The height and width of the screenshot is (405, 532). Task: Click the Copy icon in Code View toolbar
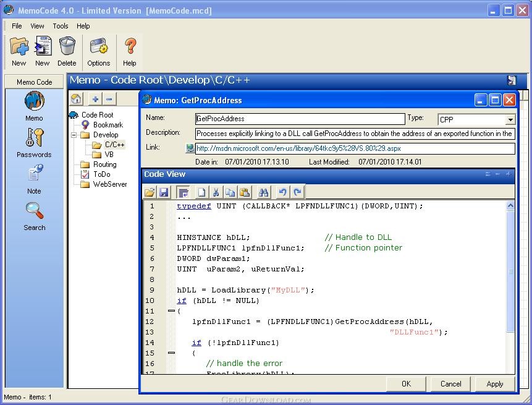point(230,192)
